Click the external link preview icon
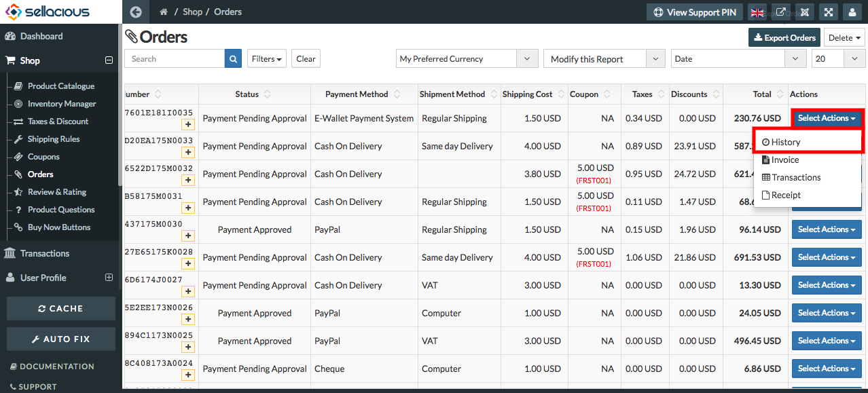868x393 pixels. (x=781, y=12)
